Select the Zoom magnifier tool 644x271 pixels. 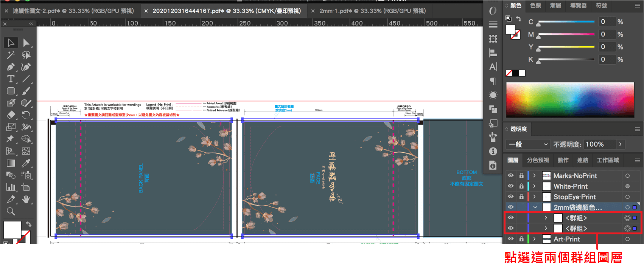(x=11, y=211)
